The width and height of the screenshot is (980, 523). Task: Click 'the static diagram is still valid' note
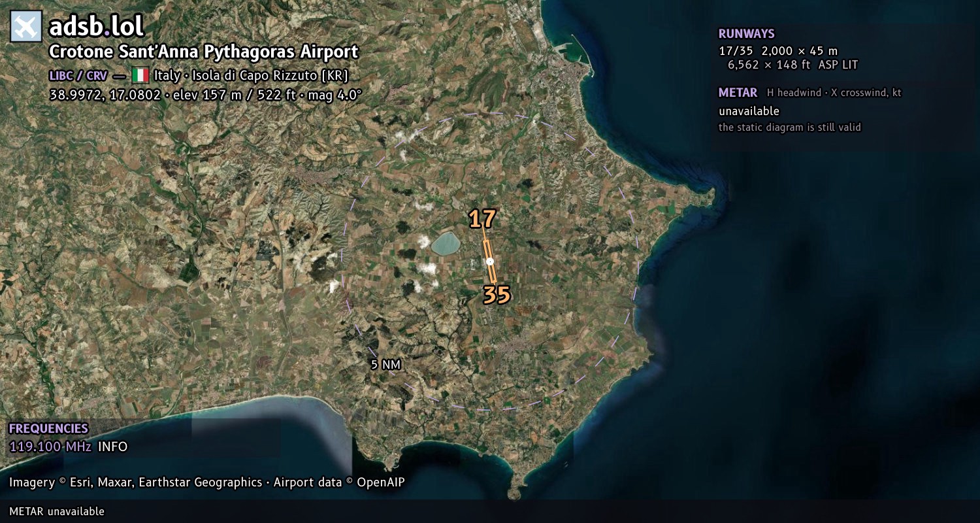tap(789, 127)
